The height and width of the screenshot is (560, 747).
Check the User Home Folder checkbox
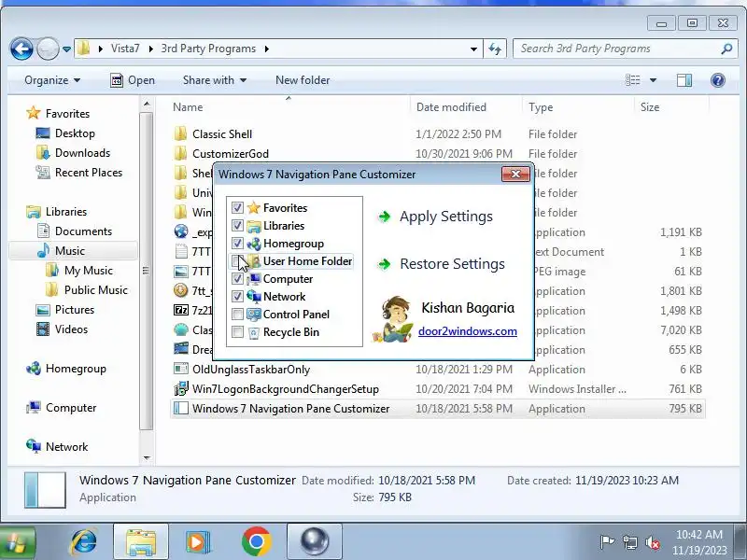click(x=237, y=261)
